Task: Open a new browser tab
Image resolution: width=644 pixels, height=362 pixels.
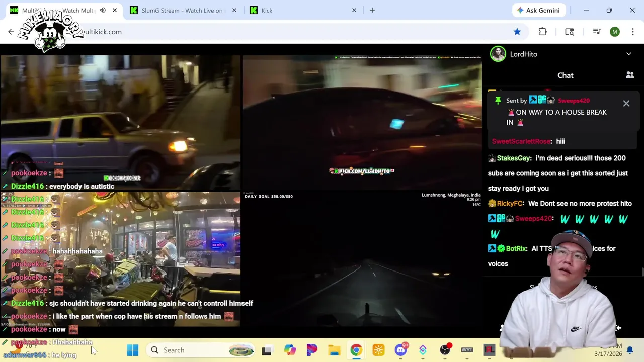Action: click(372, 10)
